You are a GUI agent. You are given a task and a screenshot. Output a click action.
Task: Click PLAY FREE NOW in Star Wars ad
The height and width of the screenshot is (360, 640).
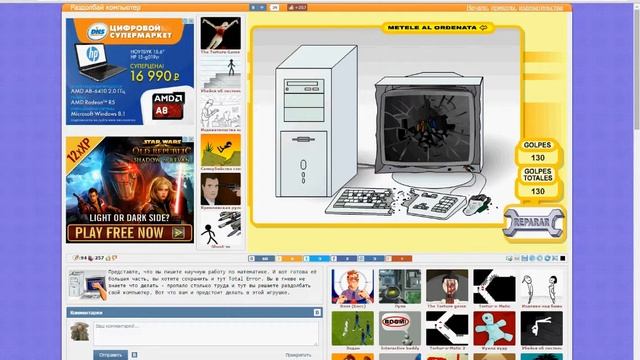(130, 233)
